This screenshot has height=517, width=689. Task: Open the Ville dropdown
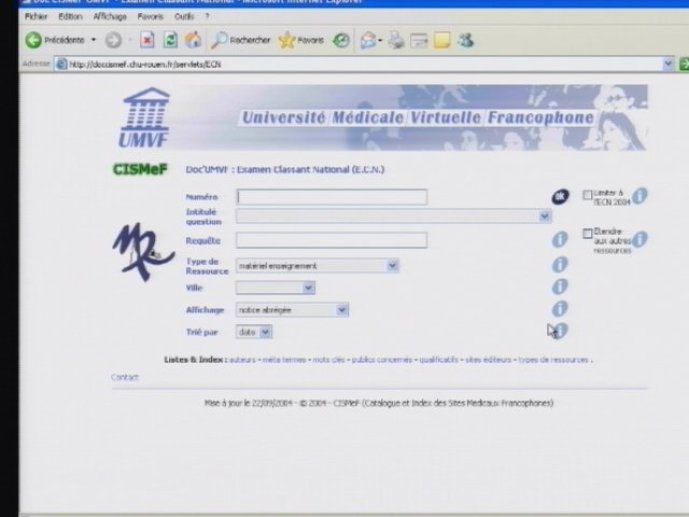pyautogui.click(x=276, y=288)
